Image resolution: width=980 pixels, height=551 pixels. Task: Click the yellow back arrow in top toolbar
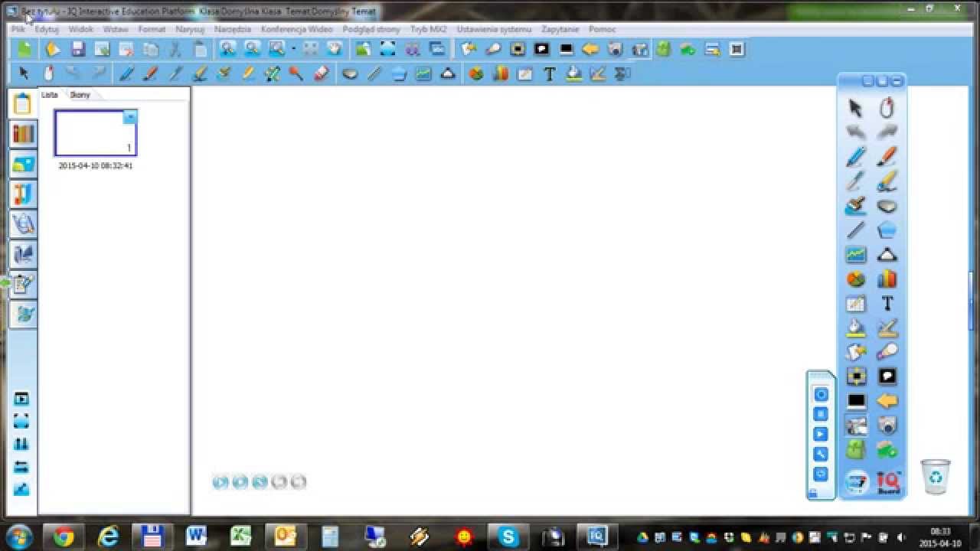tap(590, 49)
